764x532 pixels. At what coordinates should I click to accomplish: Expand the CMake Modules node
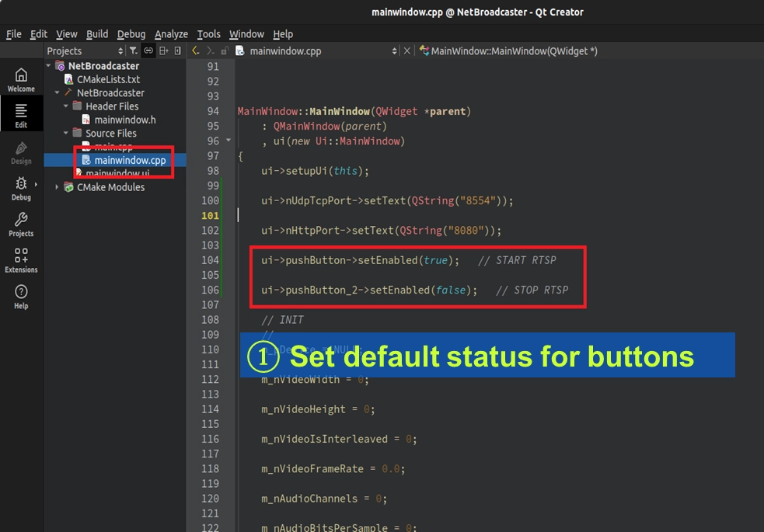[57, 187]
